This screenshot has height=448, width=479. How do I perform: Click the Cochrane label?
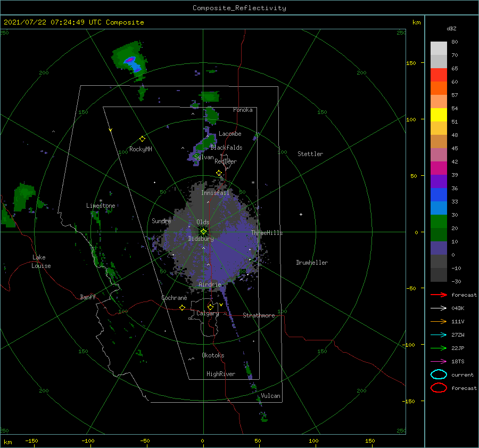pos(174,298)
